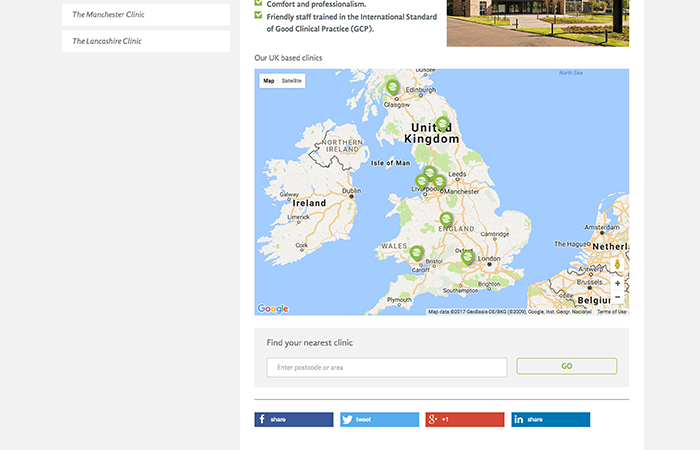Click the Galway label on the map
The image size is (700, 450).
(289, 194)
